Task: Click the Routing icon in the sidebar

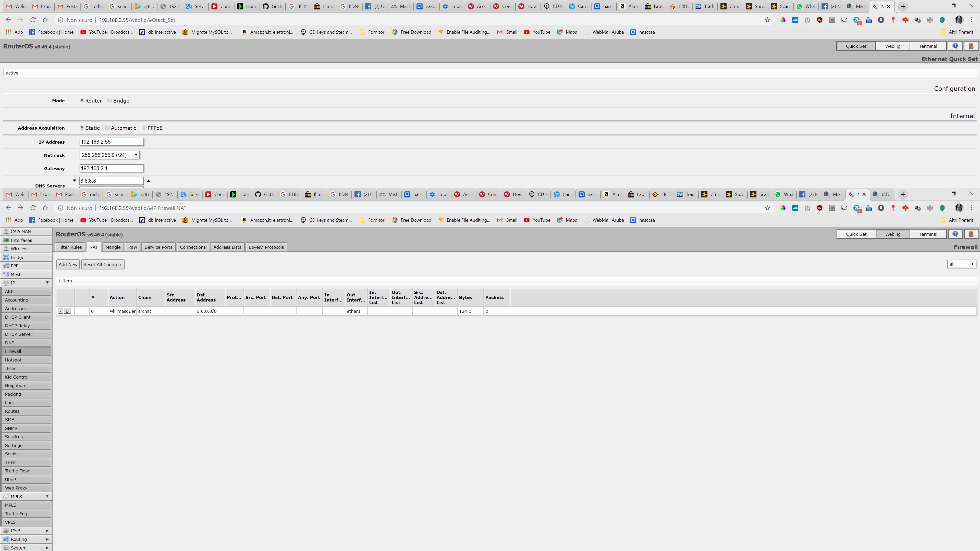Action: (x=6, y=539)
